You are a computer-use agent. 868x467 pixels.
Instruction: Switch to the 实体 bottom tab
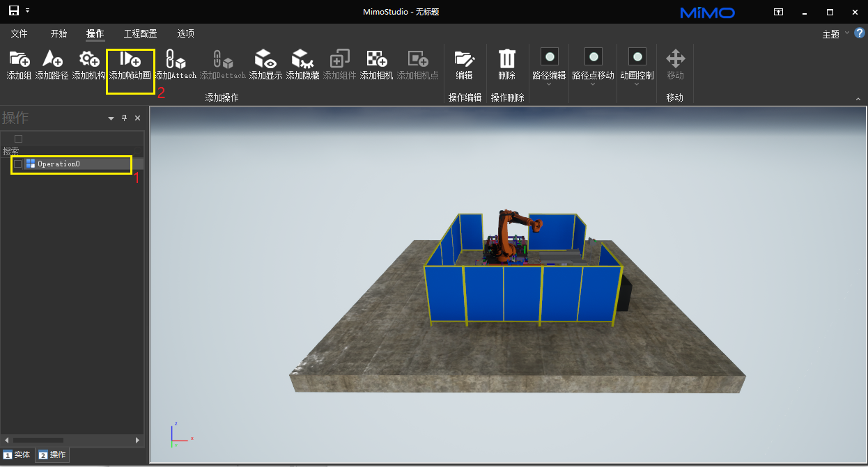[x=17, y=454]
